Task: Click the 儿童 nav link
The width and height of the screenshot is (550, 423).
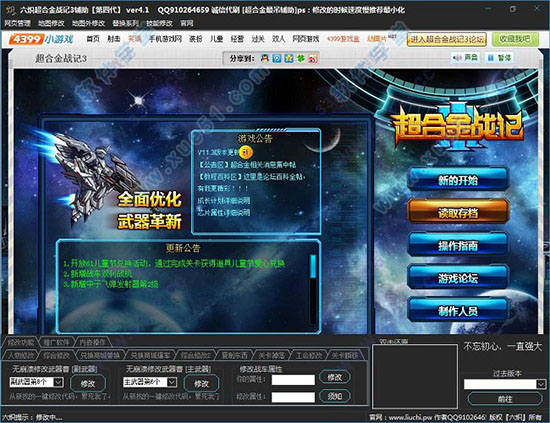Action: coord(216,39)
